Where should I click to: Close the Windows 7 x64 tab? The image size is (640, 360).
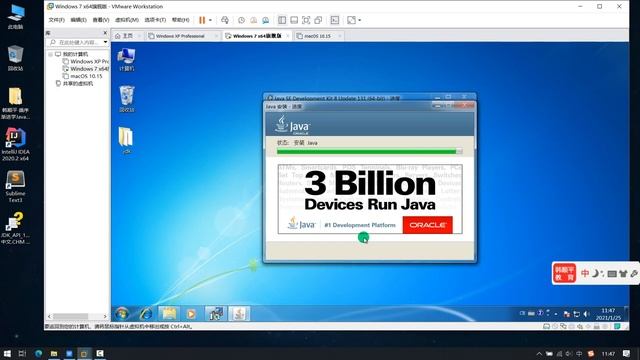(288, 36)
